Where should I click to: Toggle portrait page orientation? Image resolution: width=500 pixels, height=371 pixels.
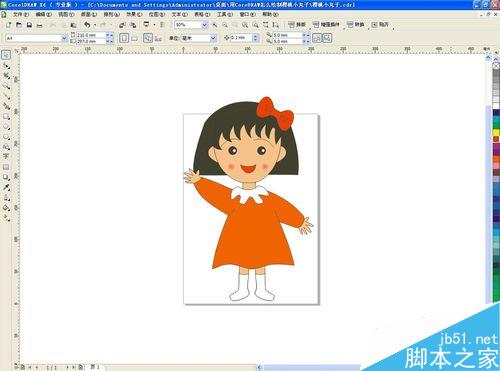[x=124, y=38]
